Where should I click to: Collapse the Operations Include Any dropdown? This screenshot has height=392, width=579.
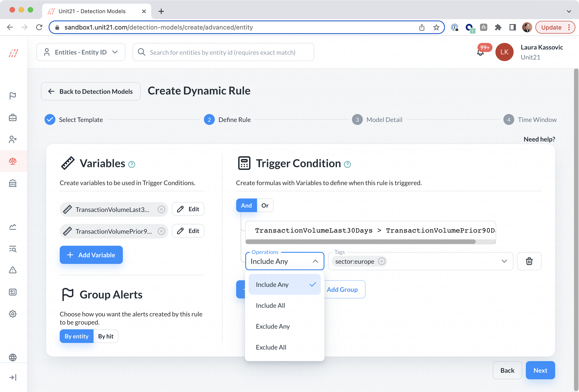click(315, 261)
